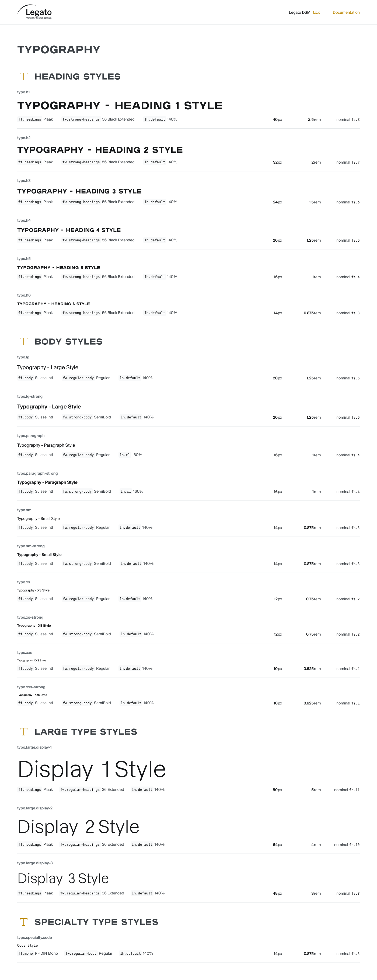Click the Display 1 Style sample text
The width and height of the screenshot is (377, 980).
92,769
